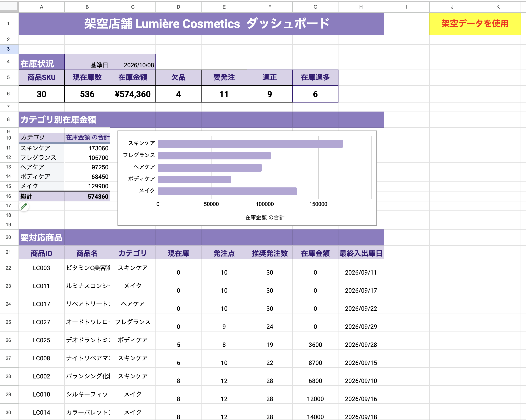Select column J header
Image resolution: width=526 pixels, height=420 pixels.
coord(452,7)
